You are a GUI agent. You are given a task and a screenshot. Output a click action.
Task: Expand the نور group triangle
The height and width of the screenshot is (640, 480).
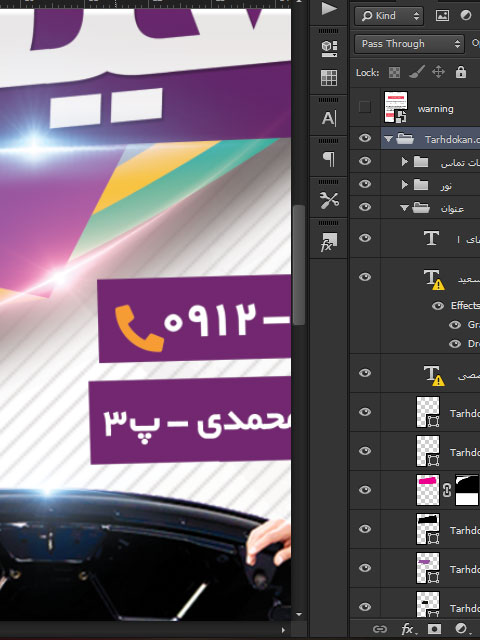point(404,185)
